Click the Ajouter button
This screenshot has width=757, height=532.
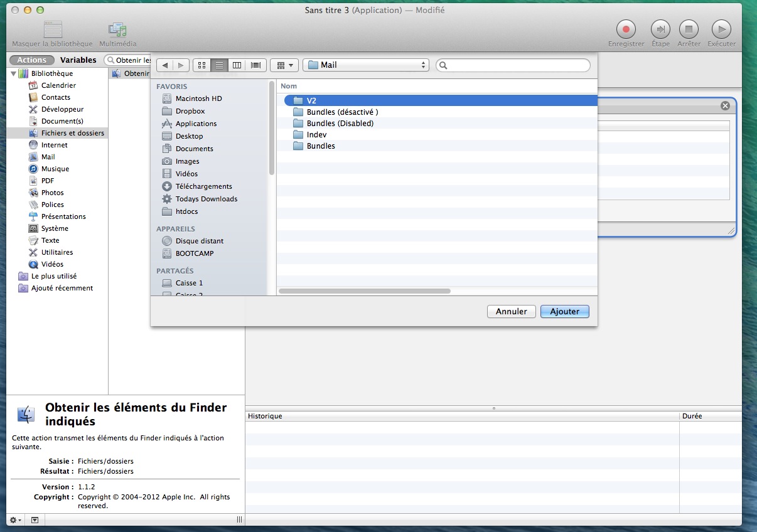point(564,312)
